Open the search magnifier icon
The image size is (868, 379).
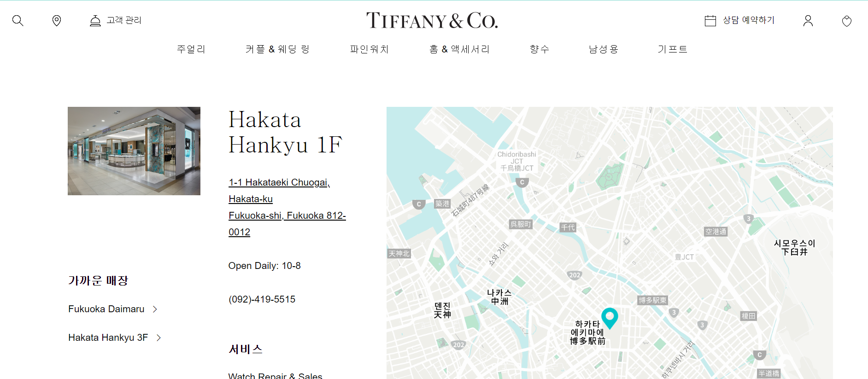pyautogui.click(x=18, y=20)
